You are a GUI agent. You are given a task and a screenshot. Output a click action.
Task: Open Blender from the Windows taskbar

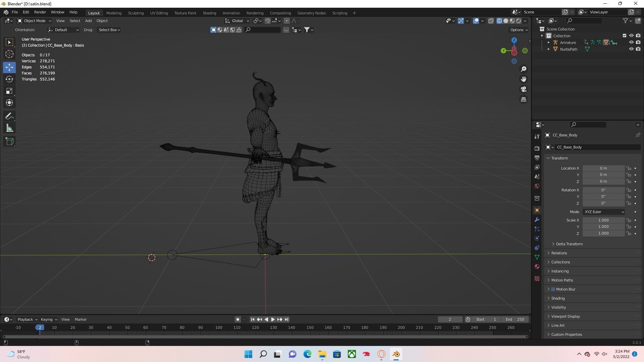pos(396,354)
